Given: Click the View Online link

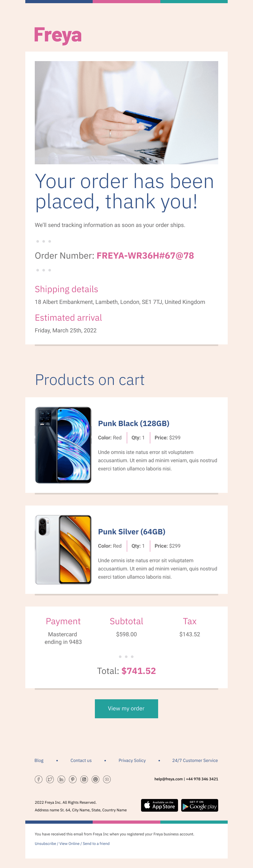Looking at the screenshot, I should point(69,843).
